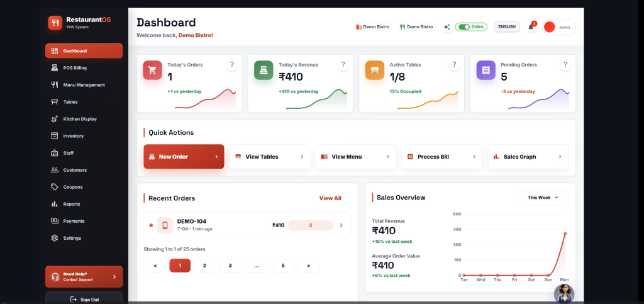The image size is (644, 304).
Task: Navigate to Inventory in sidebar
Action: point(84,136)
